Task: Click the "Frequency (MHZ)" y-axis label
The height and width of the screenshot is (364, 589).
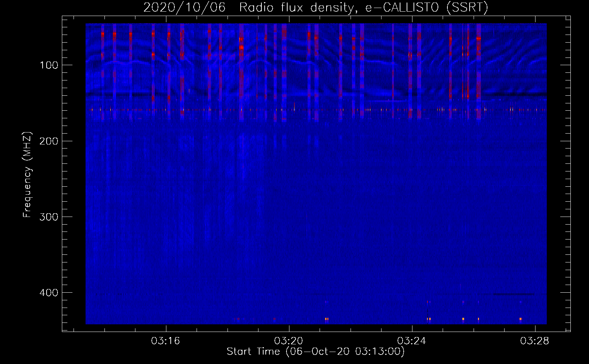Action: pos(27,175)
